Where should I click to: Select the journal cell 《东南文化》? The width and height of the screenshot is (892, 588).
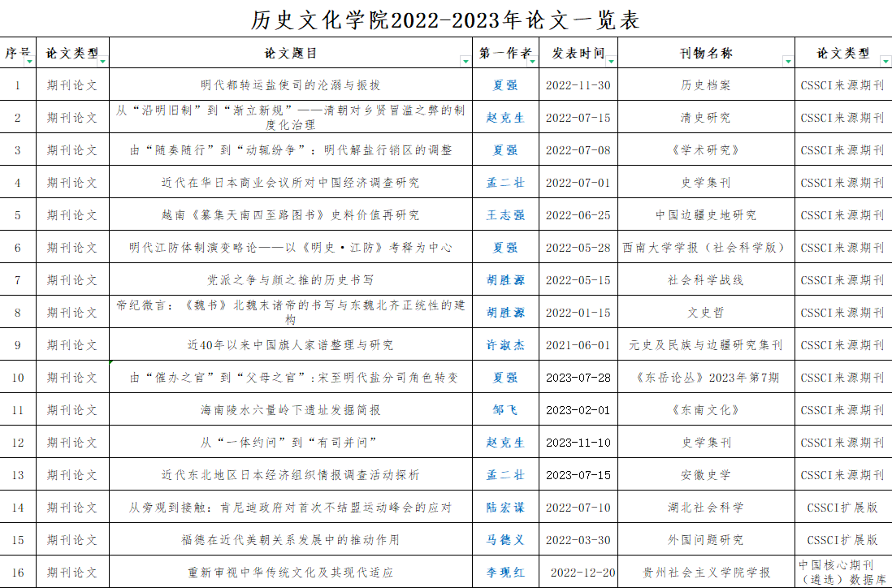point(705,410)
